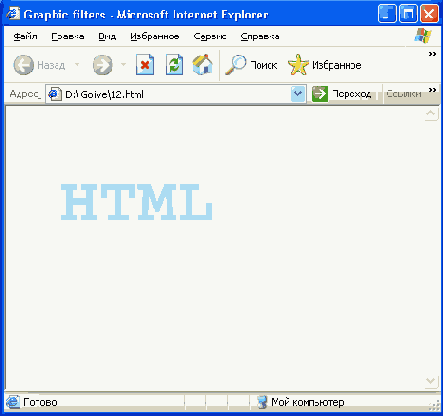Open Favorites (Избранное) star icon
The image size is (443, 416).
click(x=298, y=65)
